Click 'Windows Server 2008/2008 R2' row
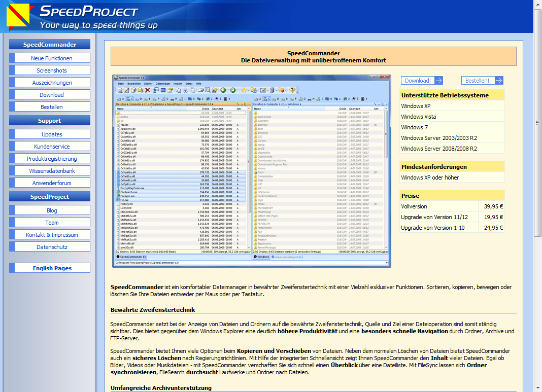Screen dimensions: 542x392 [x=452, y=149]
